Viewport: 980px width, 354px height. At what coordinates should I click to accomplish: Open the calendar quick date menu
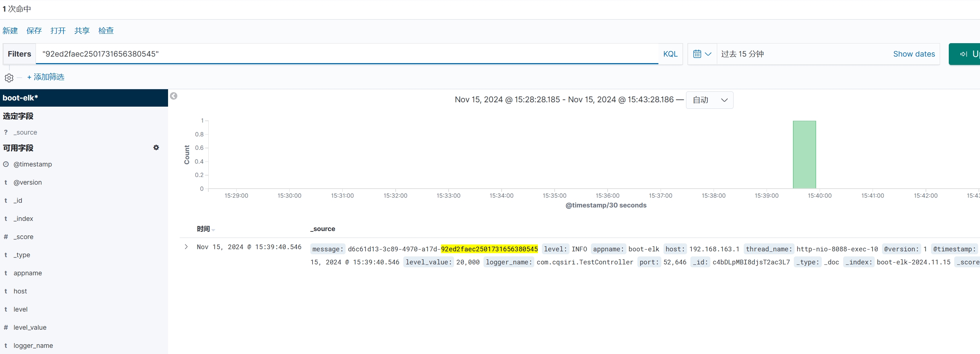pos(702,54)
